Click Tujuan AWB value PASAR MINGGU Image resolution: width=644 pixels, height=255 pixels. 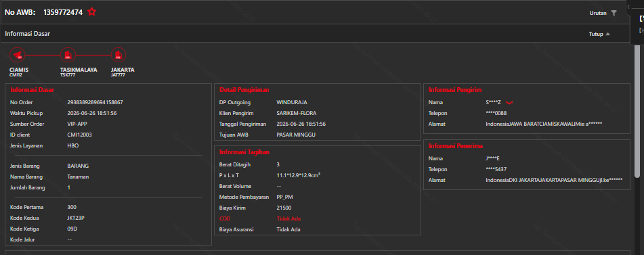click(296, 135)
